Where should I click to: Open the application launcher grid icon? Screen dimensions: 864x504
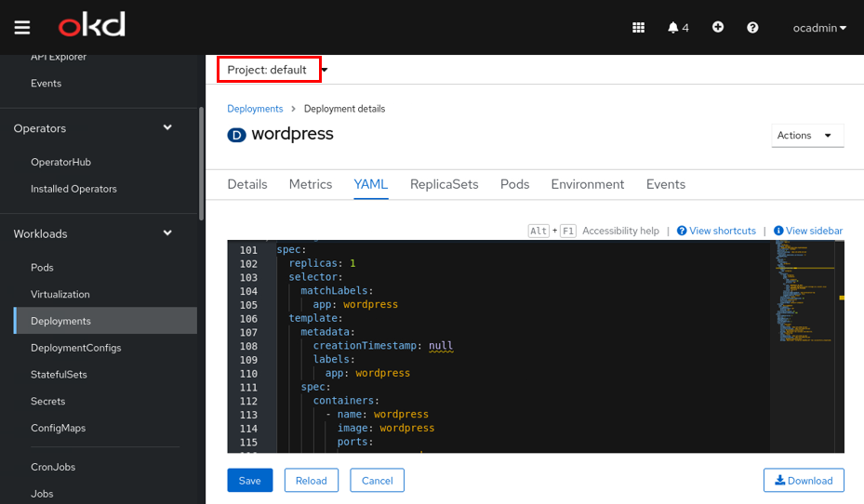click(x=638, y=28)
